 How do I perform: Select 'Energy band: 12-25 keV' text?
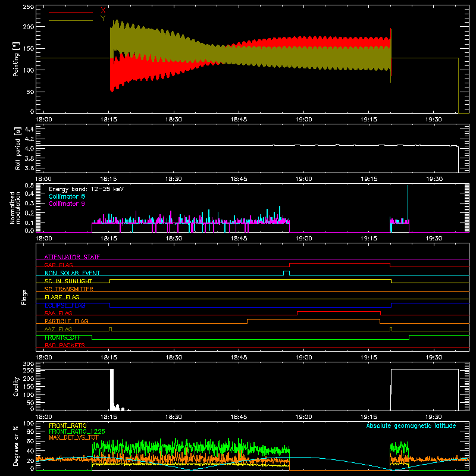click(x=86, y=189)
